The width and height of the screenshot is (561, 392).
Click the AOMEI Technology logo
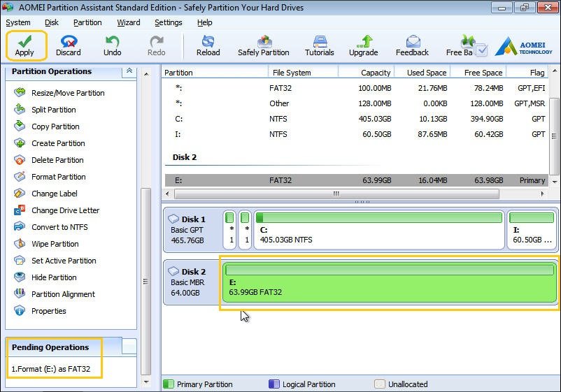pos(524,46)
